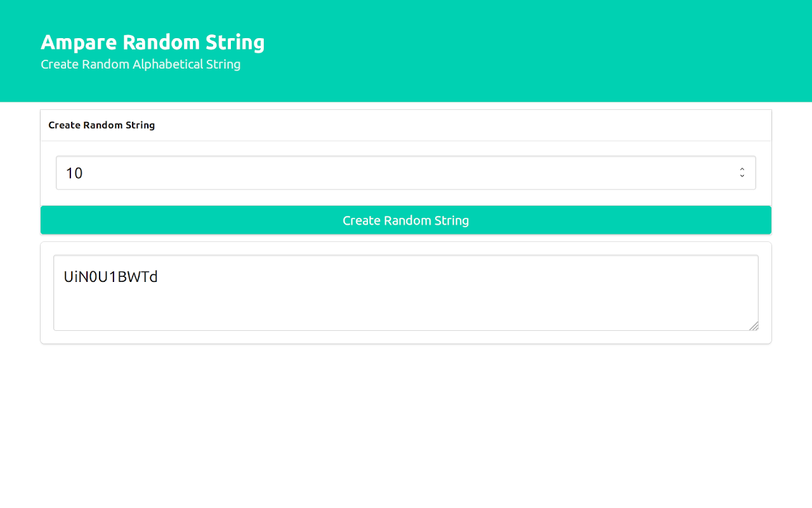Click the final letter d of generated string
Screen dimensions: 812x508
click(x=153, y=277)
